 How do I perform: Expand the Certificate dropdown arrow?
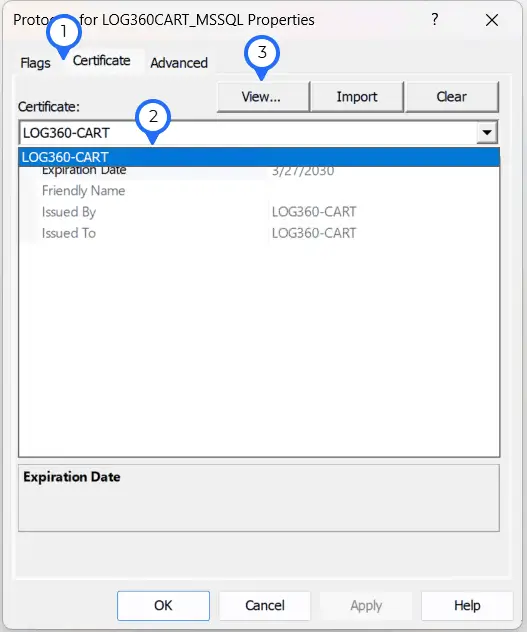click(487, 132)
